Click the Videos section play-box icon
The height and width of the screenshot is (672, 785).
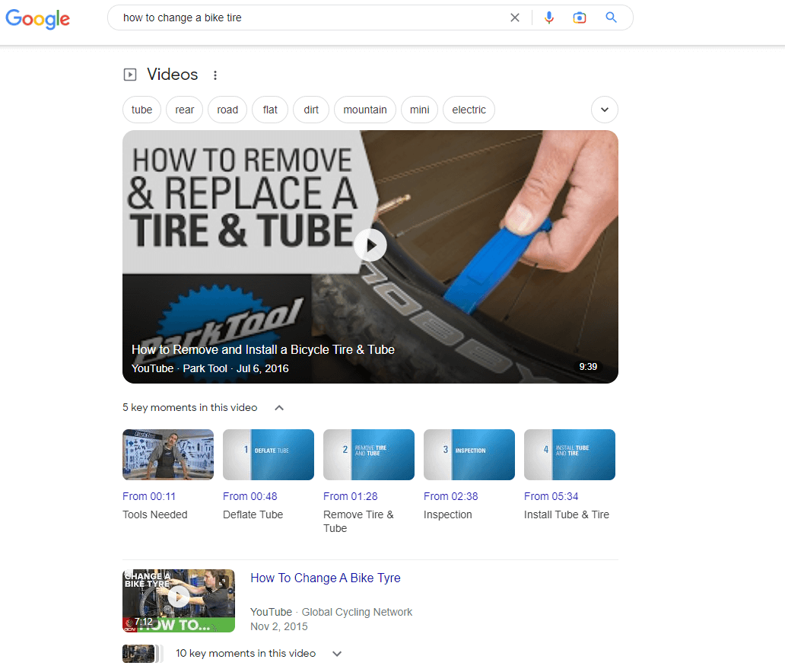(x=129, y=75)
